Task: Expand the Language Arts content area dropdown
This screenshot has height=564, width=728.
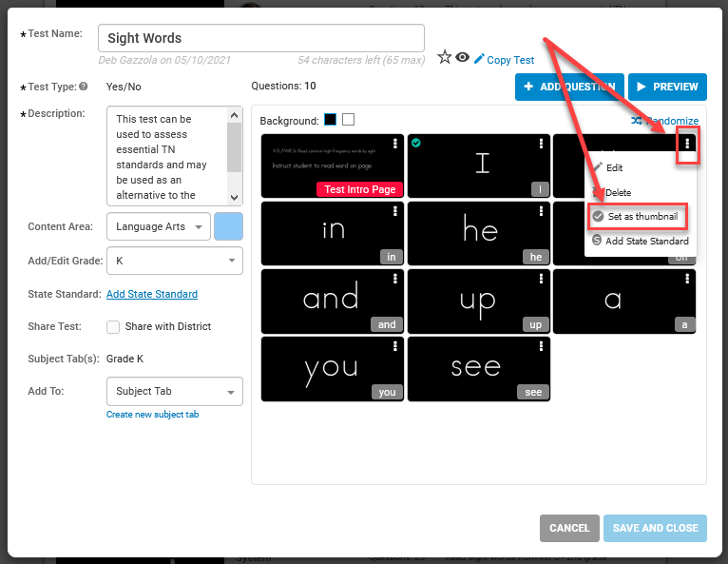Action: coord(159,226)
